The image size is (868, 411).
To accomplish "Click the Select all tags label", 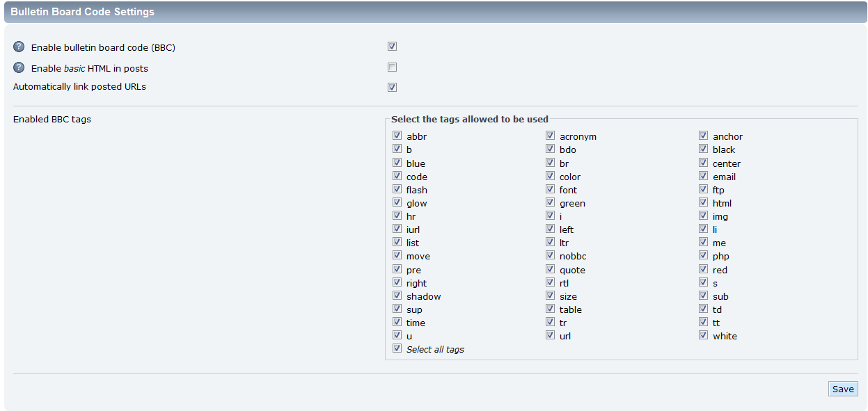I will pyautogui.click(x=435, y=349).
